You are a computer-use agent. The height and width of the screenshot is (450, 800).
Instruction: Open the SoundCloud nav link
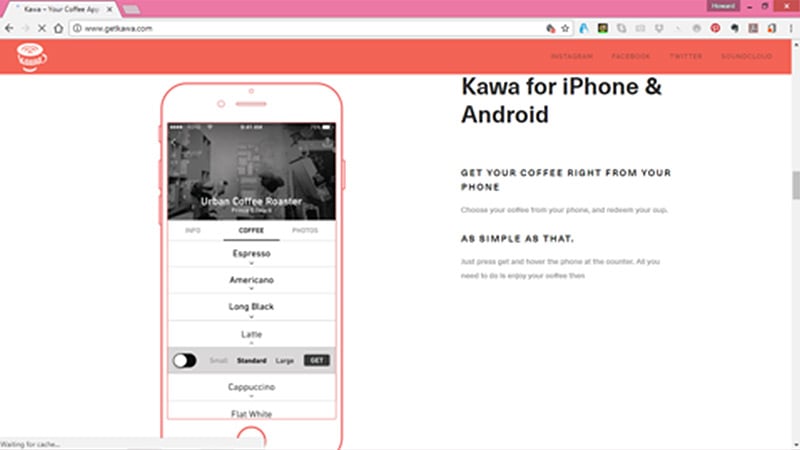tap(746, 56)
